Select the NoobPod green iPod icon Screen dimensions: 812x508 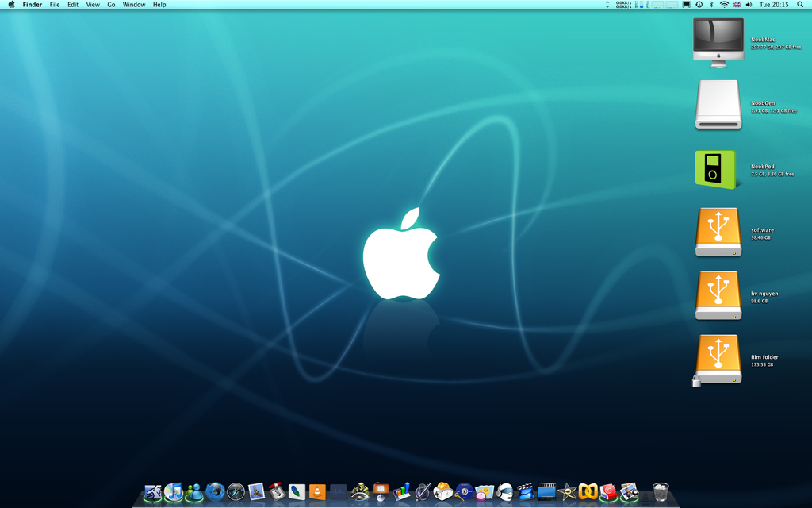716,170
